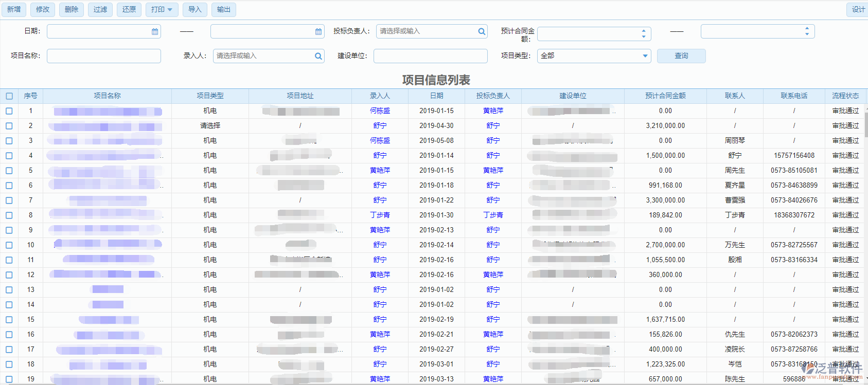The width and height of the screenshot is (868, 385).
Task: Click 请选择 project type cell in row 2
Action: pos(210,126)
